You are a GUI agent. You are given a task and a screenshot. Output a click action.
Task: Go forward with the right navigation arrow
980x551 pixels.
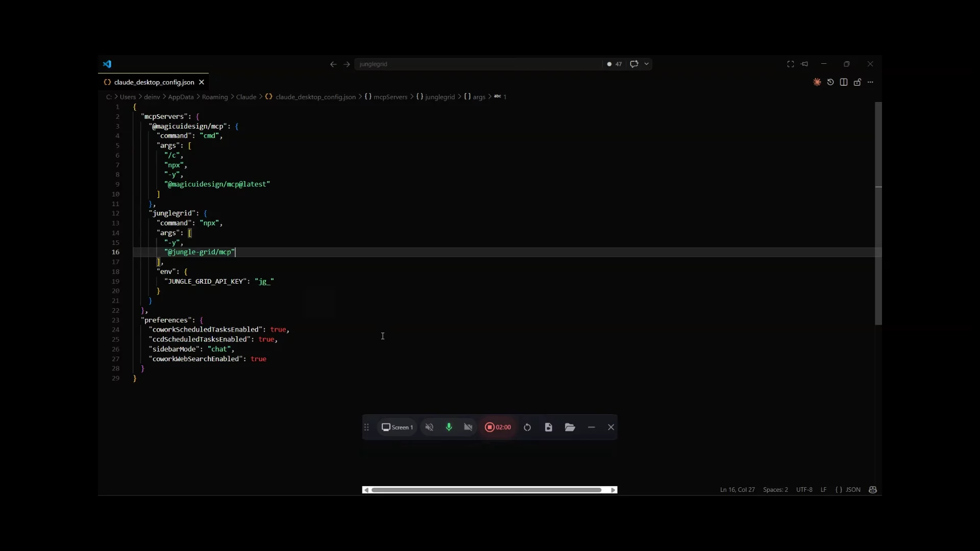click(347, 64)
